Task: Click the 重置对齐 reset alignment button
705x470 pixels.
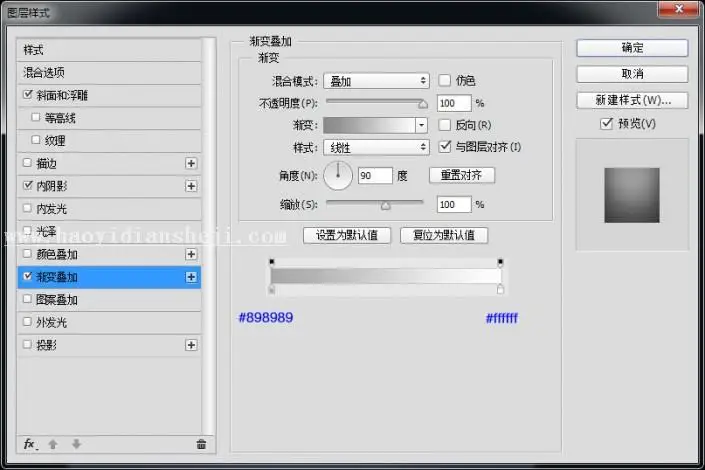Action: (x=462, y=175)
